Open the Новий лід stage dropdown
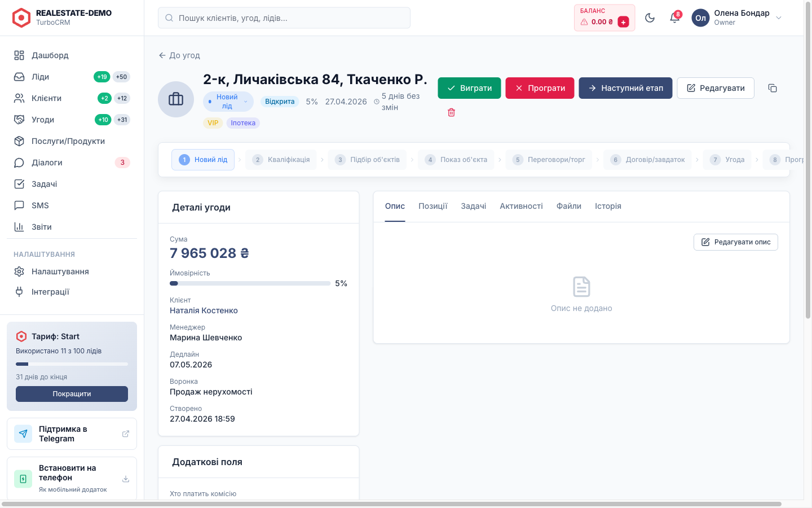This screenshot has width=812, height=508. pyautogui.click(x=228, y=102)
